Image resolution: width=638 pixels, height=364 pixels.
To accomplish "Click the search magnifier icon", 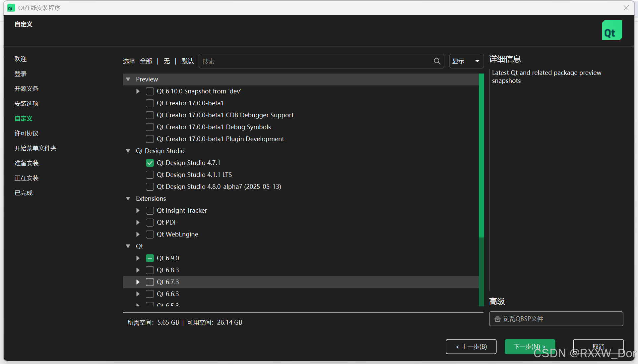I will click(437, 61).
